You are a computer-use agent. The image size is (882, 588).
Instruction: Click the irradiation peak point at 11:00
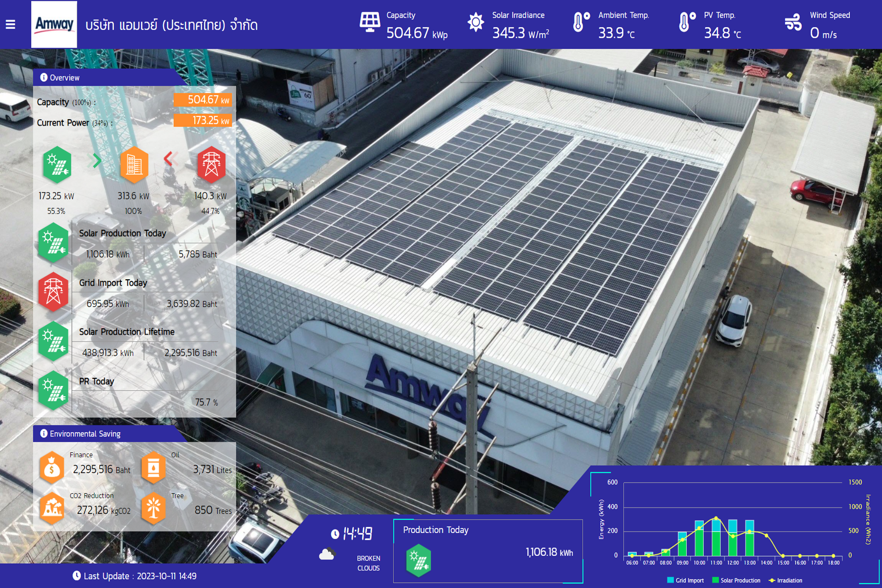[x=716, y=518]
